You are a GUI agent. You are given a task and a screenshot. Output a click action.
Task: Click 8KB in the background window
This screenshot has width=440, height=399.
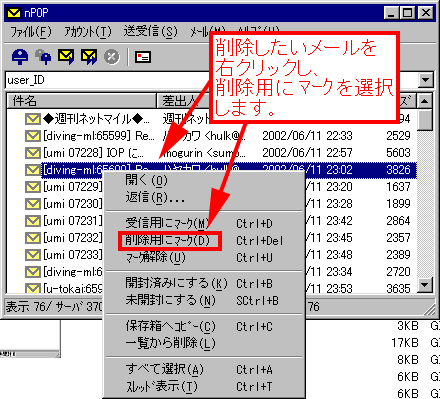tap(408, 360)
